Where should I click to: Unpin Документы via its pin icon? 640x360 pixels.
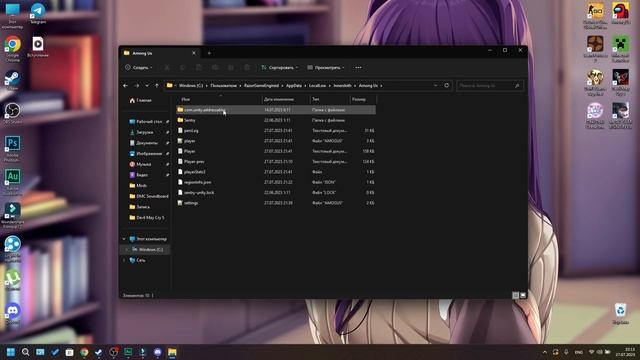click(167, 143)
